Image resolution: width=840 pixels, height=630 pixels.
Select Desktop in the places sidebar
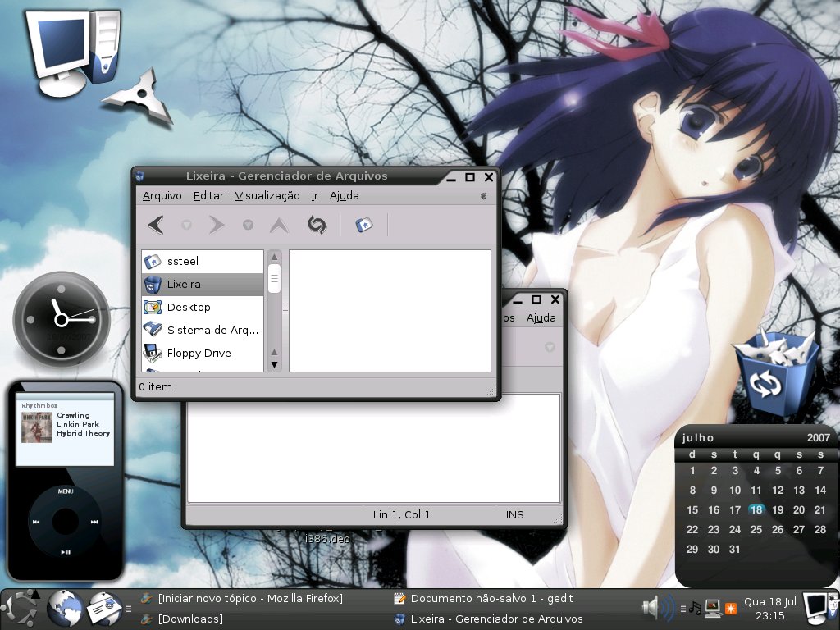[203, 308]
